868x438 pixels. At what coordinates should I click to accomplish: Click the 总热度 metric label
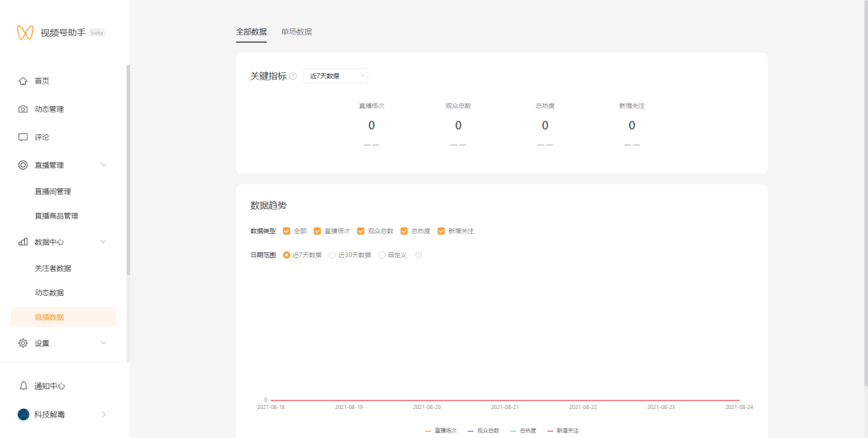click(545, 106)
